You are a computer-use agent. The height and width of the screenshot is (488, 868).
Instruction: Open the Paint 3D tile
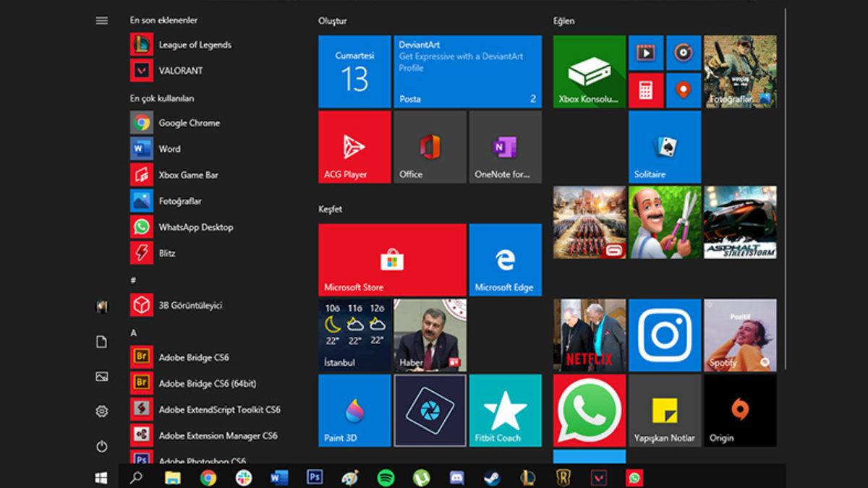[354, 410]
